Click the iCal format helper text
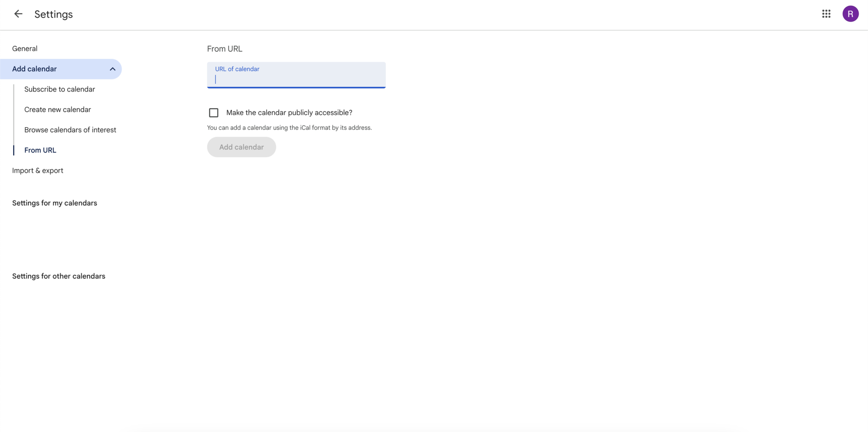The height and width of the screenshot is (432, 868). coord(289,127)
